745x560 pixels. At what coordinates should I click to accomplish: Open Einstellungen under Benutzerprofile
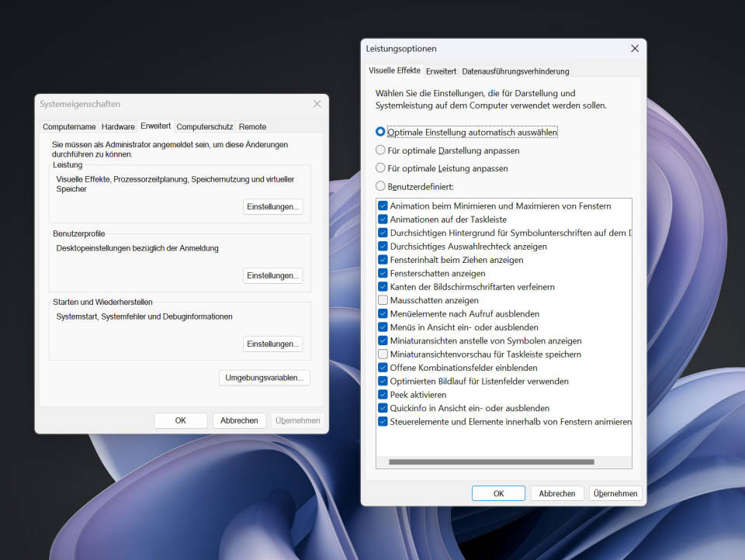[x=272, y=275]
